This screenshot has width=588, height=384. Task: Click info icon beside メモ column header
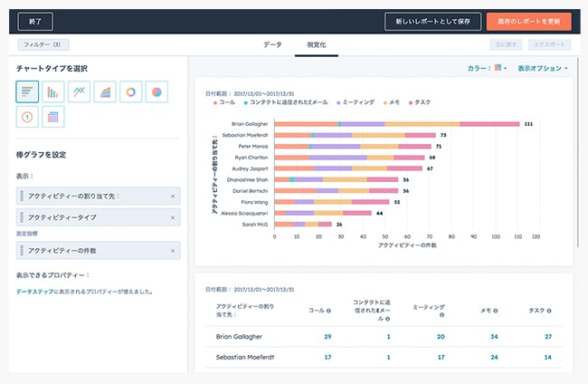coord(496,311)
